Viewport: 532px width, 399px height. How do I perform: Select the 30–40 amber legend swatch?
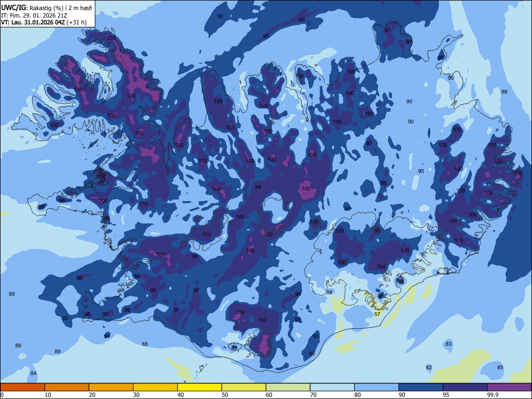coord(155,387)
